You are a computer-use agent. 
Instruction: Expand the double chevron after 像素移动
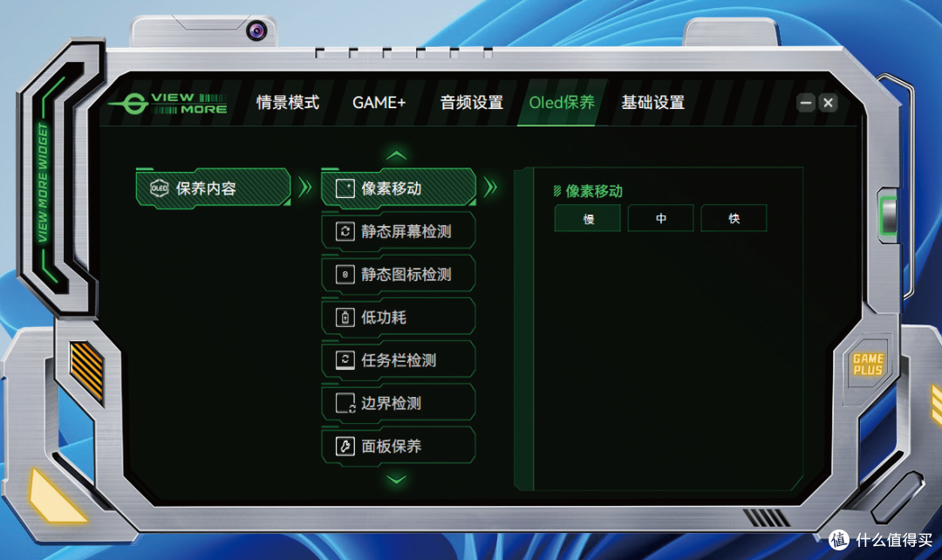(491, 188)
